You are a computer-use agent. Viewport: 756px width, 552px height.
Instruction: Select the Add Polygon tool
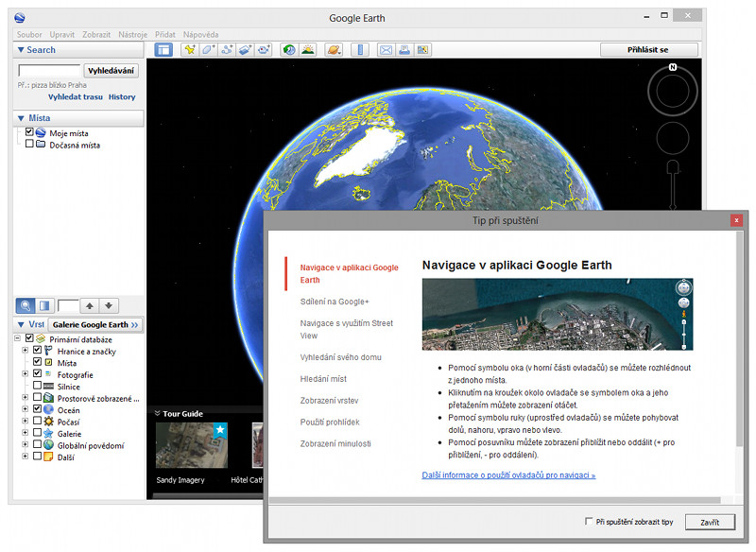208,50
